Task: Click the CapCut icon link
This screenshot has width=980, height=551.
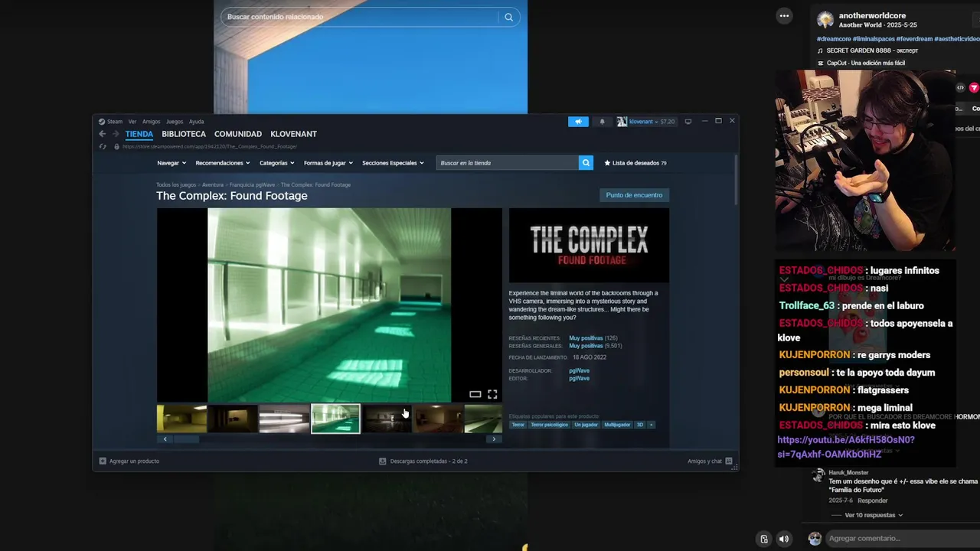Action: 821,63
